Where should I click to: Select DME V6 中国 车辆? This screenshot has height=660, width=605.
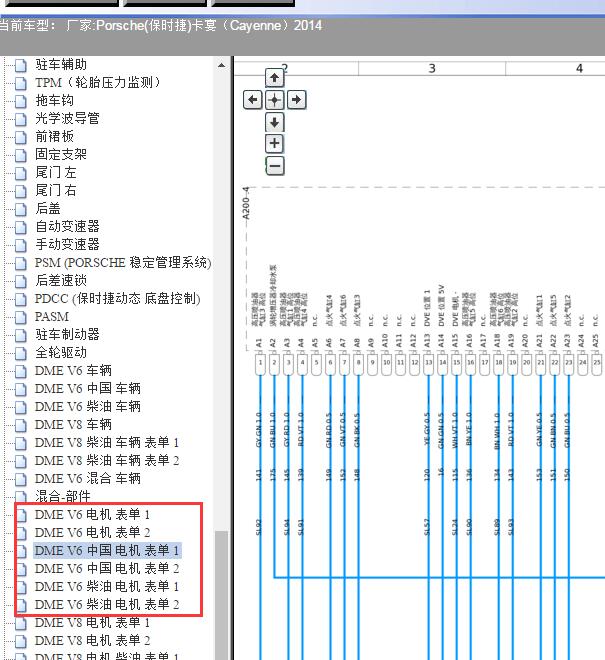click(x=88, y=389)
